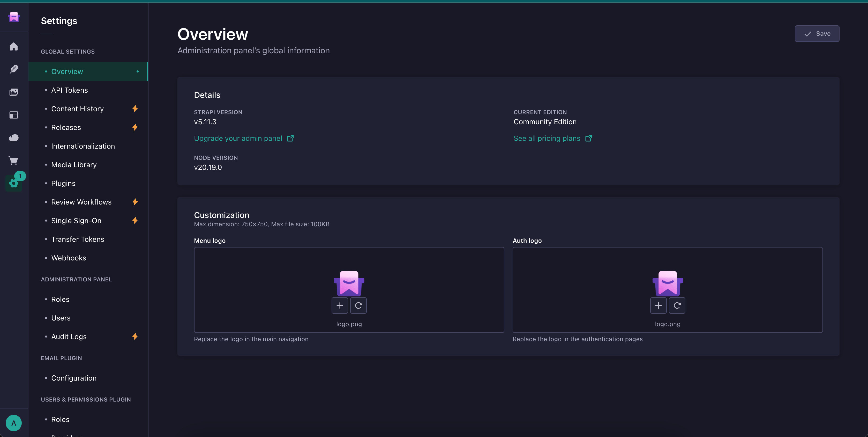Reset the Menu logo to default
This screenshot has height=437, width=868.
tap(358, 305)
